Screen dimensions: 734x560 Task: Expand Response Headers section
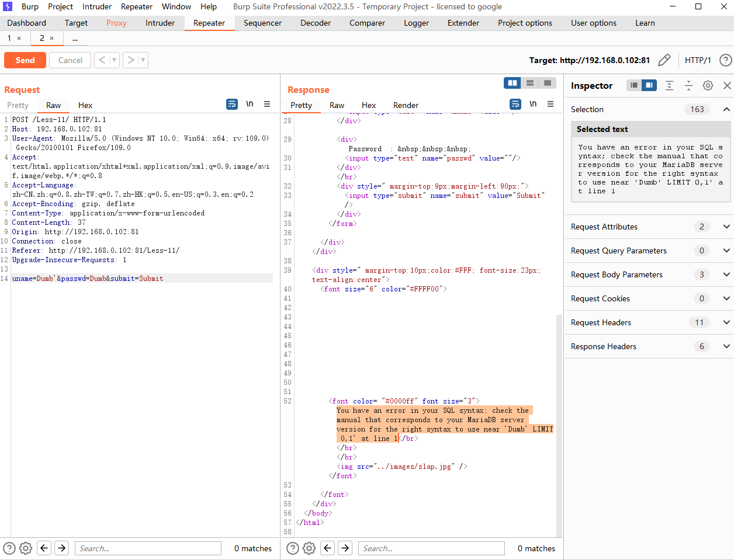click(726, 346)
